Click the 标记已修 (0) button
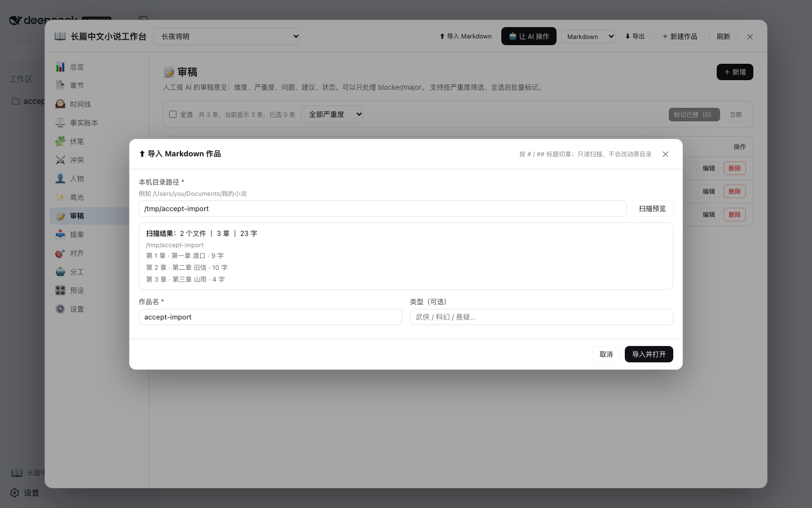The image size is (812, 508). pos(694,114)
